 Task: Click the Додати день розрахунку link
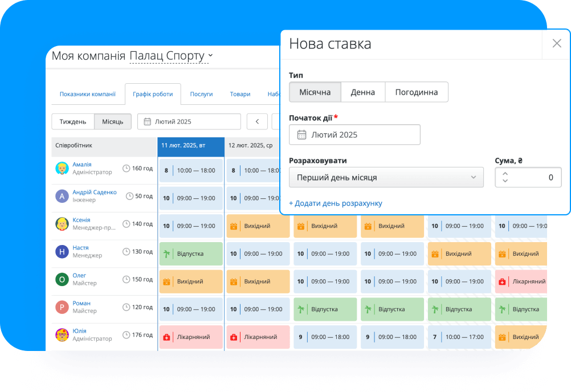coord(335,203)
